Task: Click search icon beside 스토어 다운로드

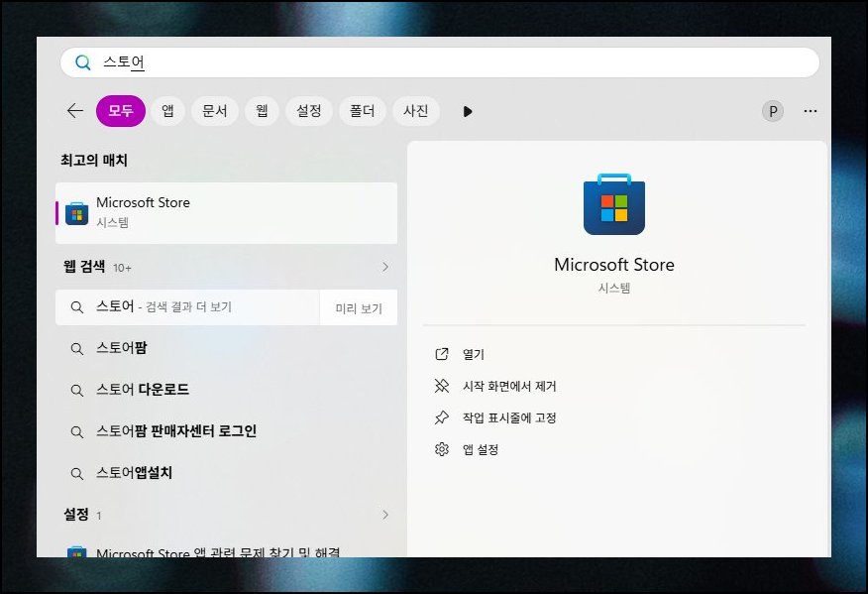Action: pos(77,391)
